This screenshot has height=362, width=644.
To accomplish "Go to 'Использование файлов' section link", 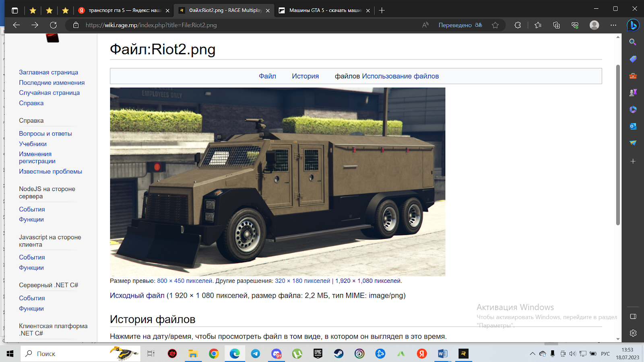I will [400, 76].
